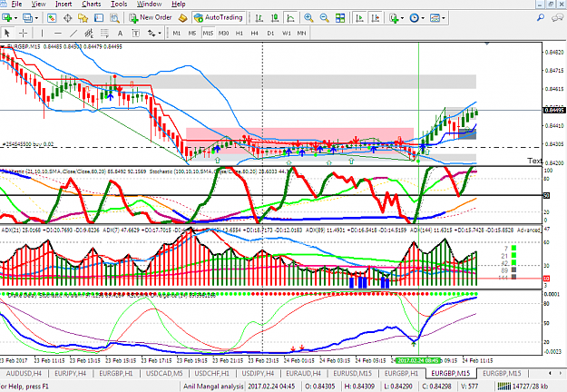Viewport: 567px width, 392px height.
Task: Select the Fibonacci Retracement tool
Action: pos(104,34)
